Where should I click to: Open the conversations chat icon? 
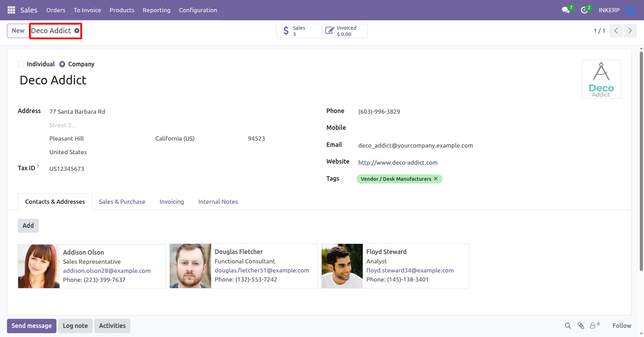point(566,10)
